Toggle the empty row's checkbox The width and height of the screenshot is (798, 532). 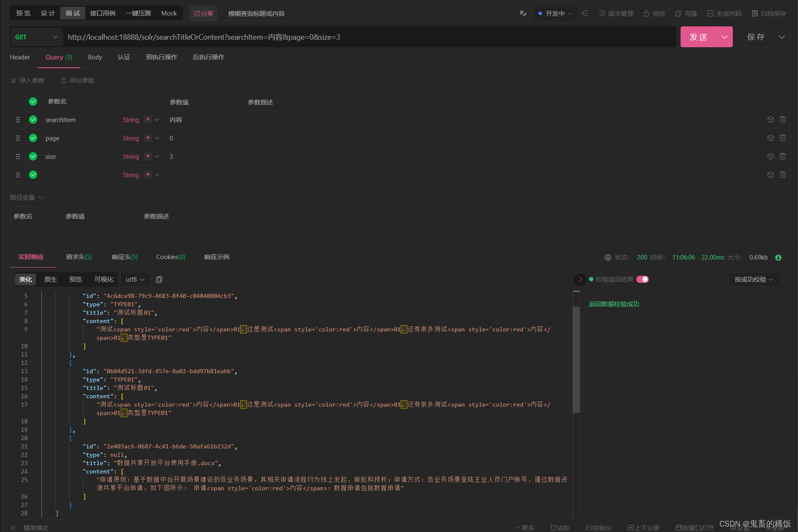(33, 175)
